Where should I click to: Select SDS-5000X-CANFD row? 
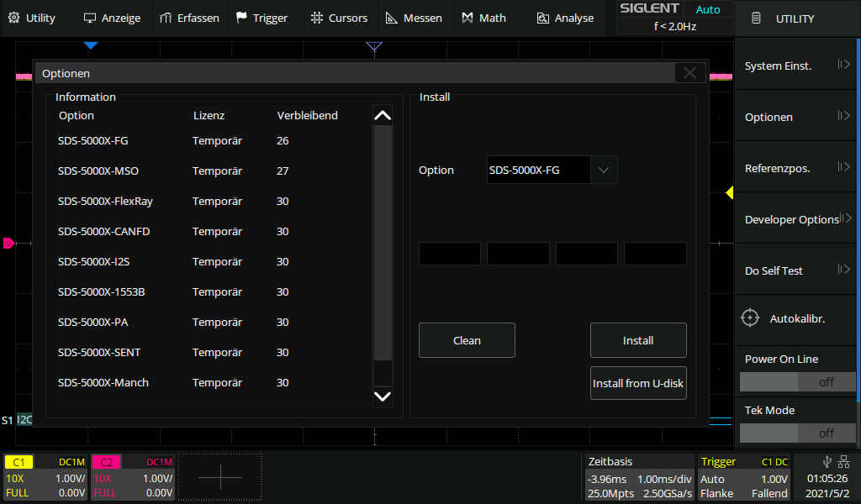point(213,232)
